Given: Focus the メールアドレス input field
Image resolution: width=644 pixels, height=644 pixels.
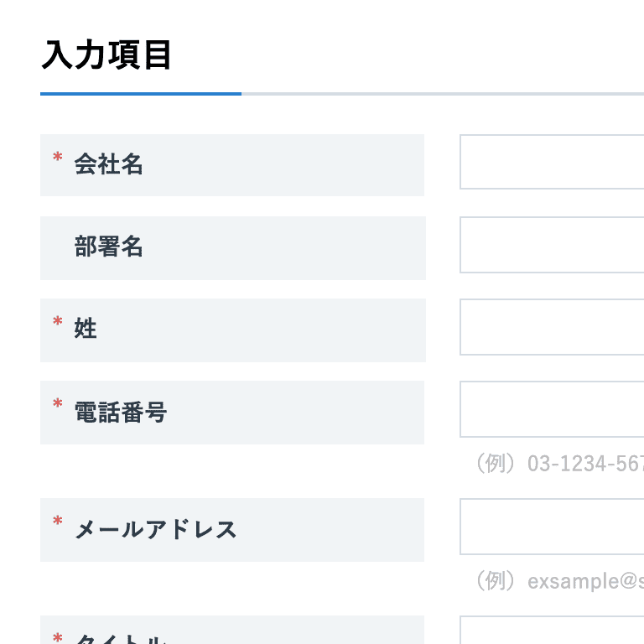Looking at the screenshot, I should (x=552, y=527).
